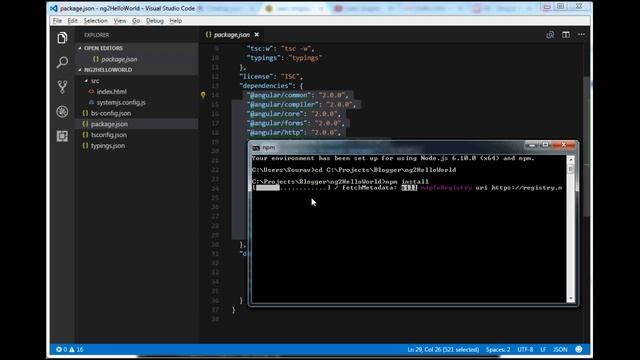
Task: Open the Go menu
Action: (136, 21)
